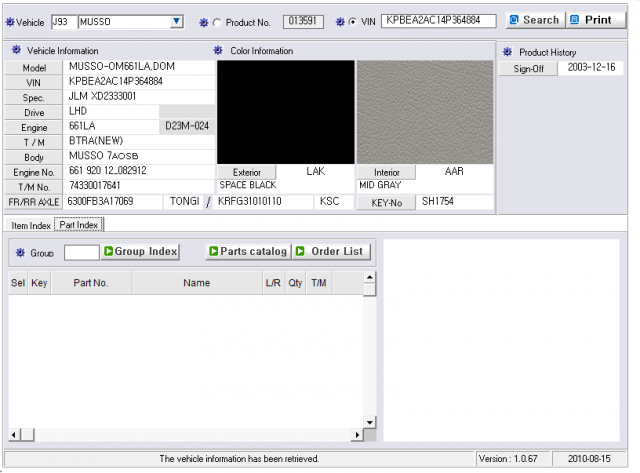The image size is (640, 473).
Task: Switch to the Item Index tab
Action: (31, 225)
